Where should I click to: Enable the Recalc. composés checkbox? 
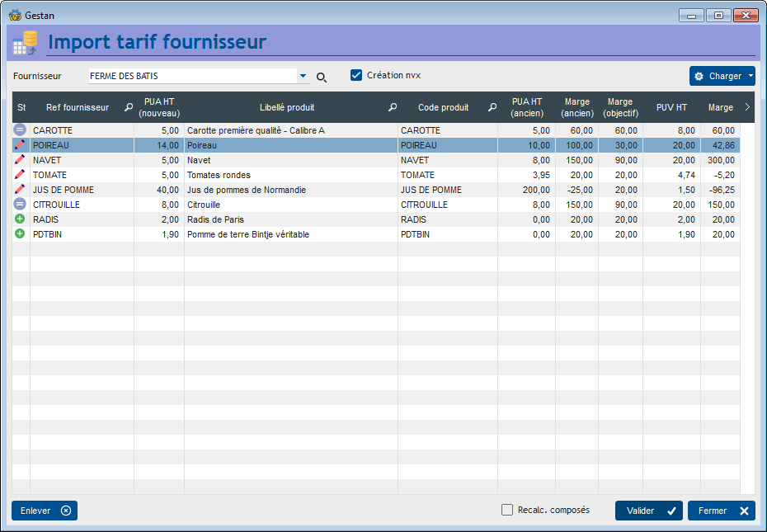click(x=507, y=510)
